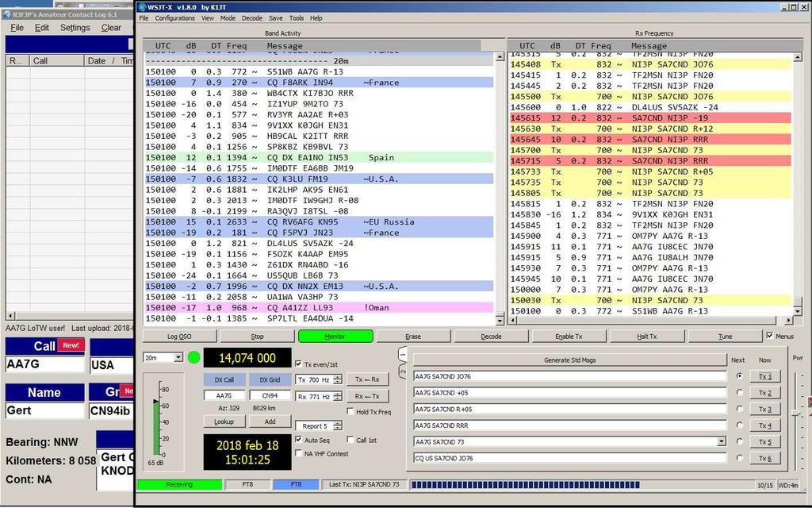Click the Tx 700 Hz frequency spinner arrows
The width and height of the screenshot is (812, 508).
click(x=338, y=379)
